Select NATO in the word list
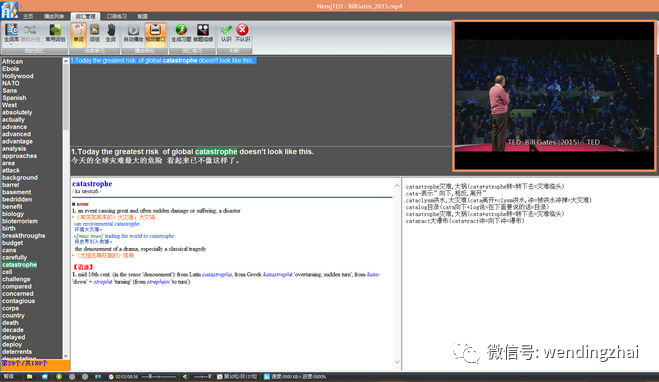This screenshot has width=659, height=382. point(11,83)
